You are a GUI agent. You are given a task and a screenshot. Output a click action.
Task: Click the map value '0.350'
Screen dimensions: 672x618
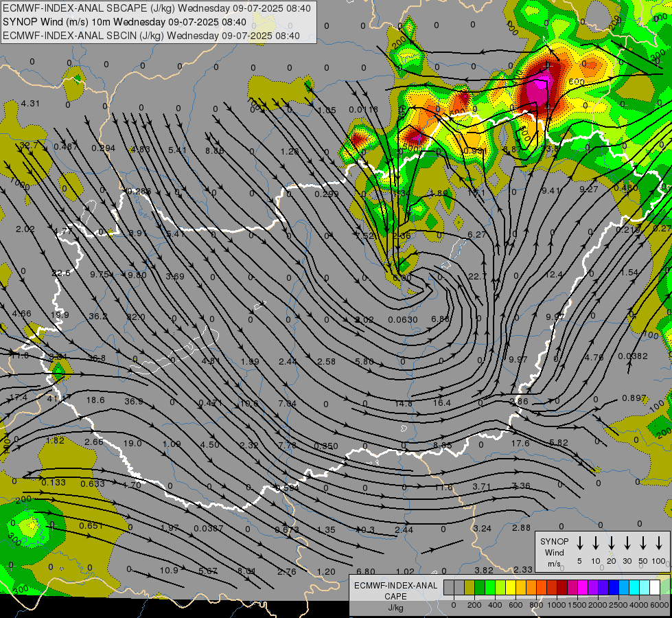(326, 446)
